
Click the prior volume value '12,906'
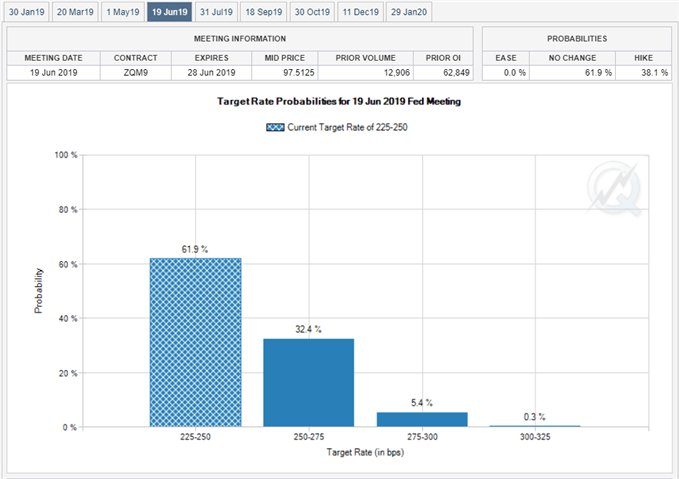[x=397, y=73]
